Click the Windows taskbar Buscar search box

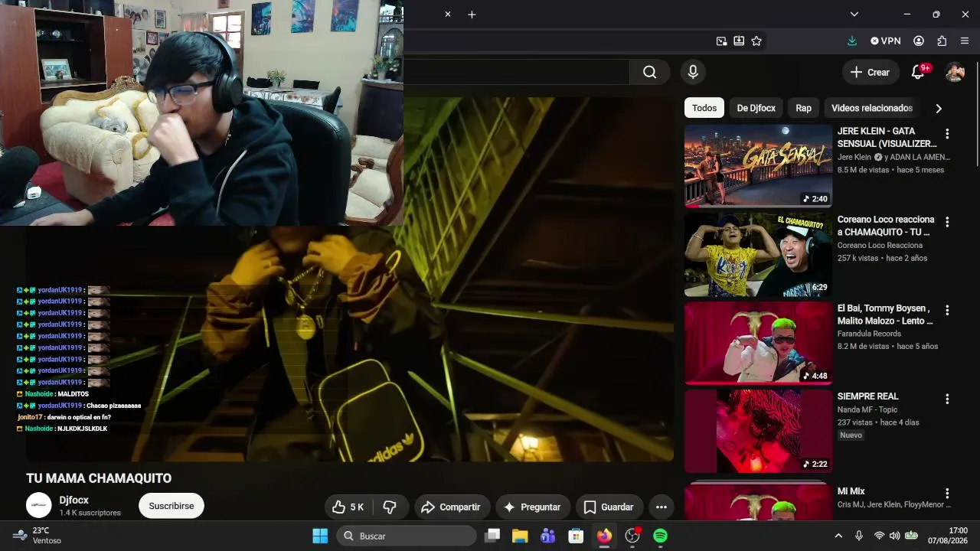coord(407,536)
